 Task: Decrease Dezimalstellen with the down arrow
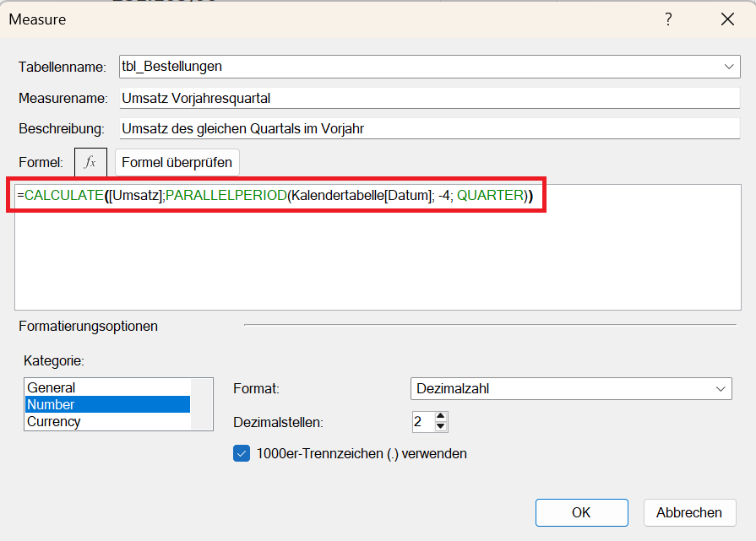[x=441, y=426]
